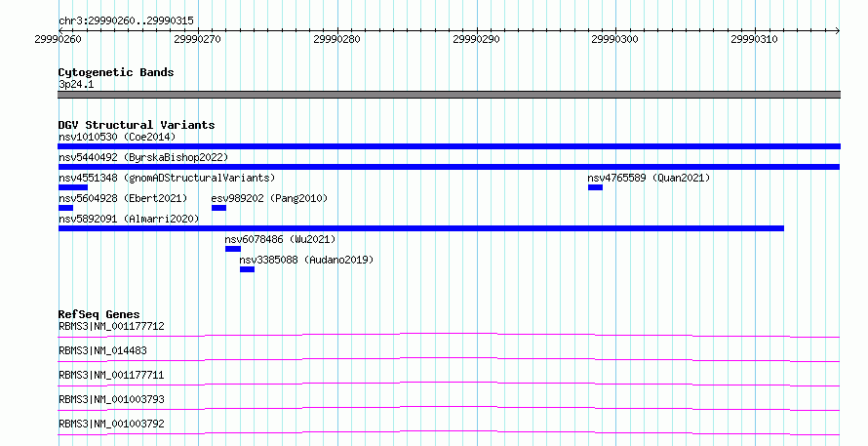Viewport: 868px width, 446px height.
Task: Open variant nsv1010530 (Coe2014) label
Action: (117, 137)
